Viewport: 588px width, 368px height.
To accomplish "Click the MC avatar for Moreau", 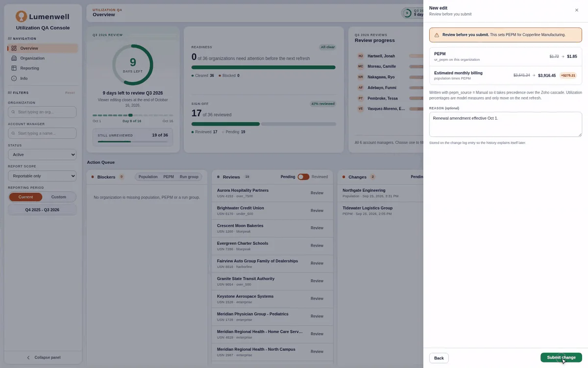I will [x=361, y=66].
